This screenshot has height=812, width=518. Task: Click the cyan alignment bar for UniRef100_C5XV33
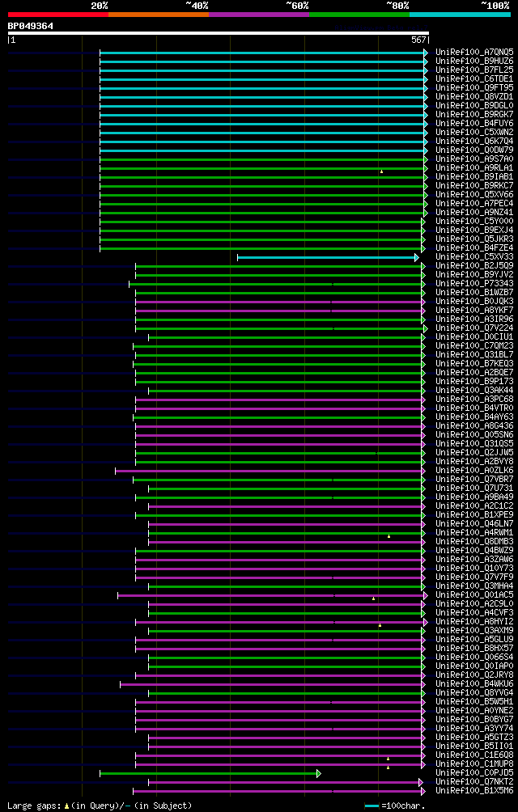click(326, 257)
